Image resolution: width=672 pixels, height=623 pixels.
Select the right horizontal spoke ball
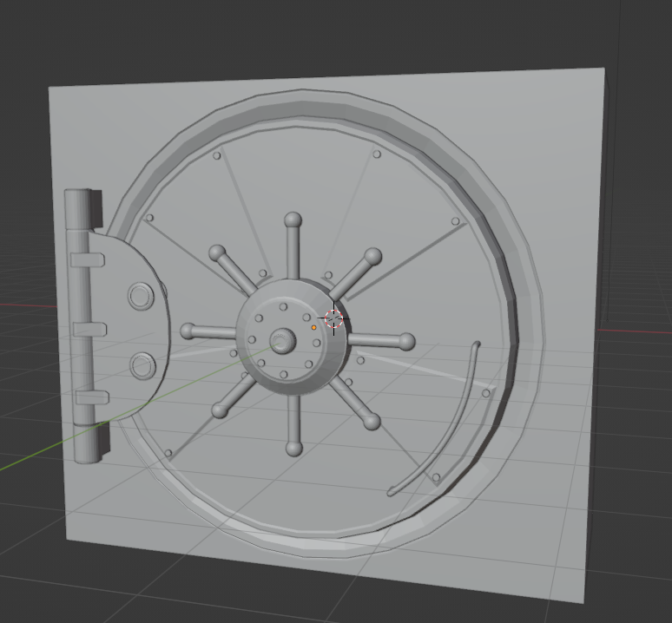406,342
